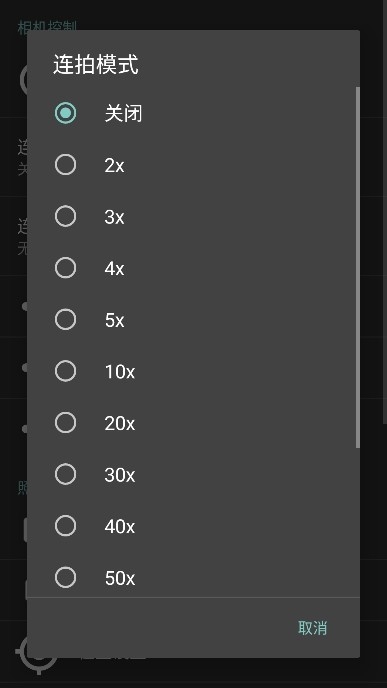Select the 30x radio button
Screen dimensions: 387x688
(65, 474)
